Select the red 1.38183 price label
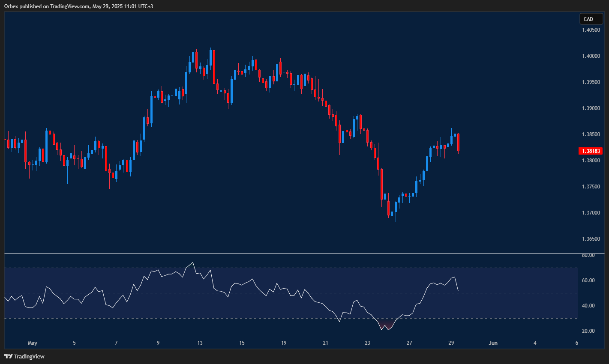Viewport: 609px width, 364px height. click(591, 151)
